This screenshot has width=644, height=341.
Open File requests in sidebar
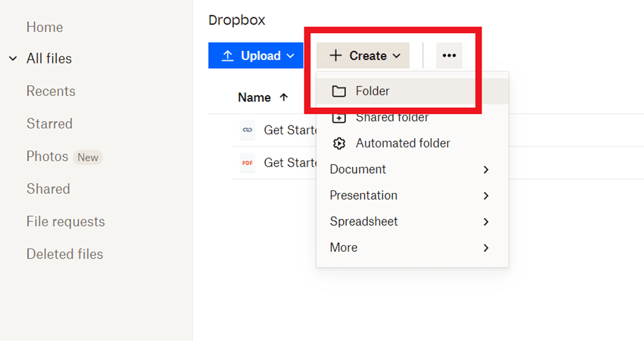click(65, 221)
